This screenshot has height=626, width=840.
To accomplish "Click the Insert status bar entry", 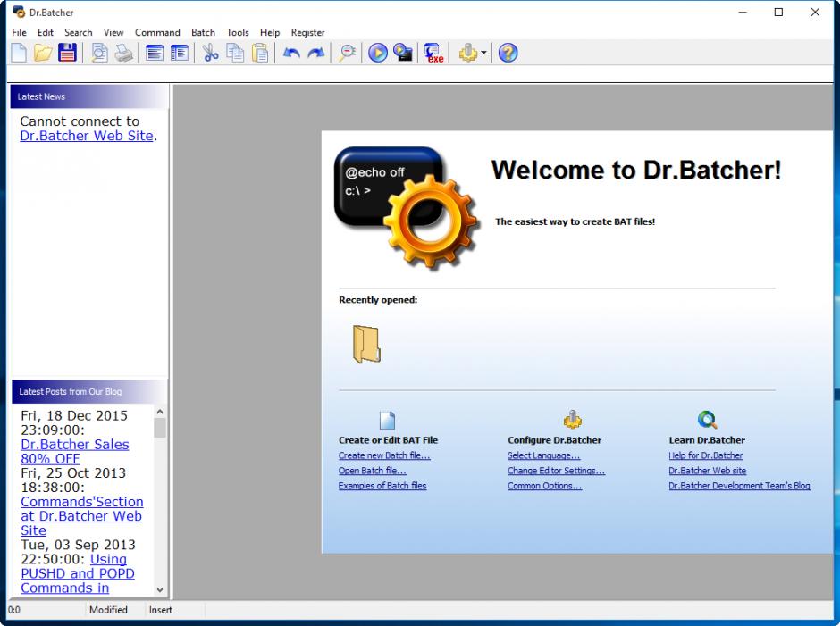I will click(x=161, y=609).
